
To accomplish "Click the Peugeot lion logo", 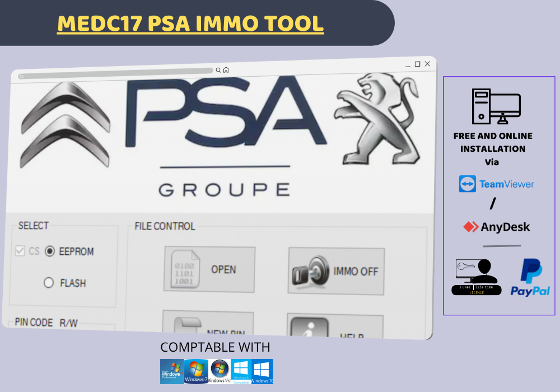I will [377, 119].
